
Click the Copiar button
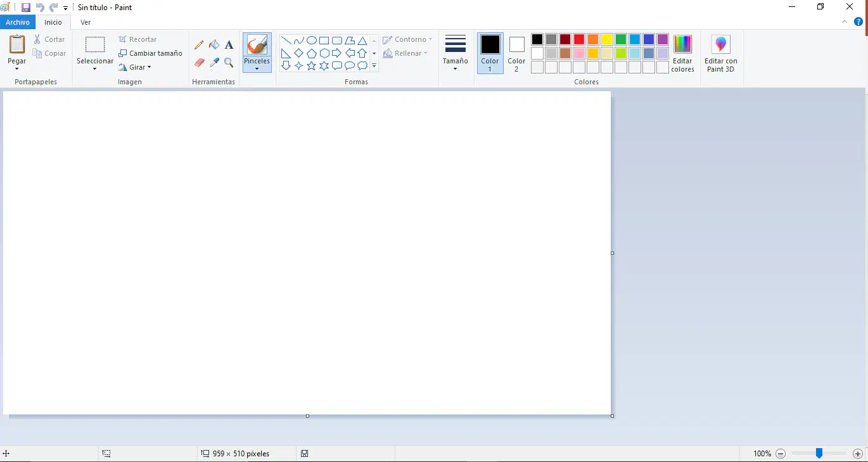point(49,53)
